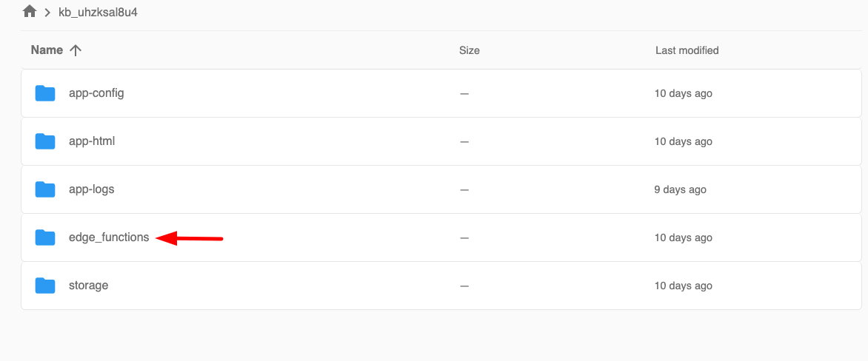
Task: Open the edge_functions folder name
Action: 109,237
